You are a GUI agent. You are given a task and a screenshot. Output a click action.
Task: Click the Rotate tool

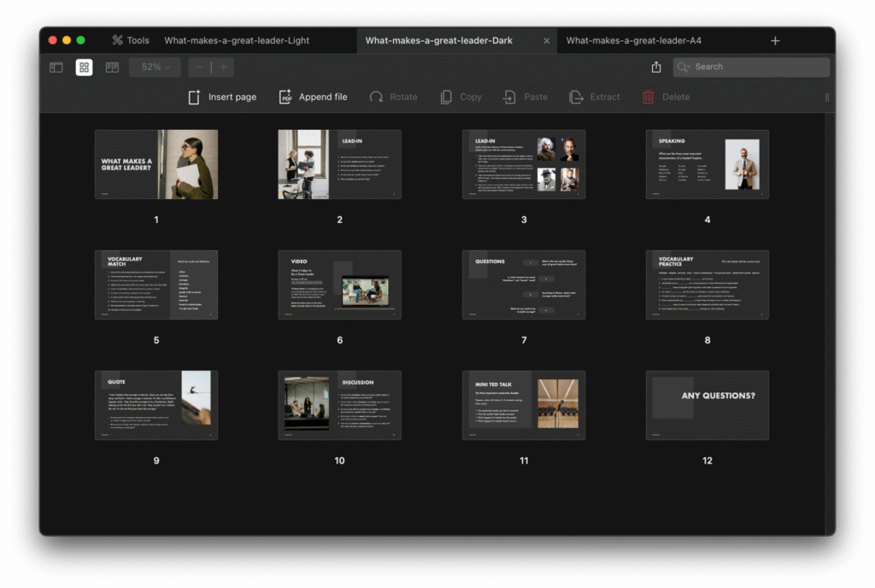393,97
